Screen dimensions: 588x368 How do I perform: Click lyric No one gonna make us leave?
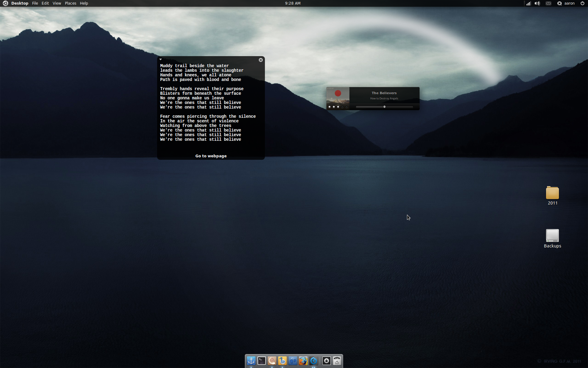click(x=192, y=98)
